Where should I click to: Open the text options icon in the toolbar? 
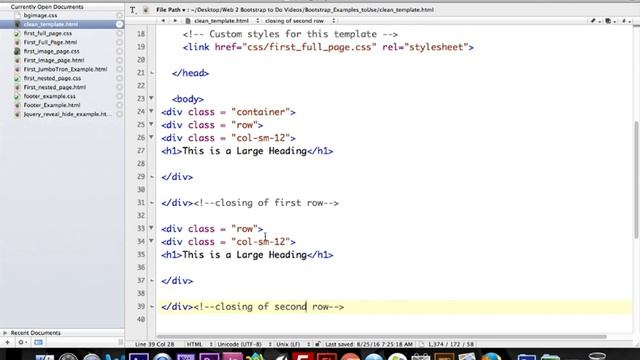click(133, 10)
